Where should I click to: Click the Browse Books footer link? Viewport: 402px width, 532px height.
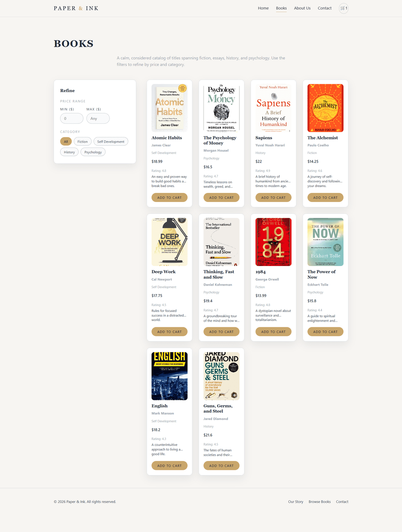point(320,502)
